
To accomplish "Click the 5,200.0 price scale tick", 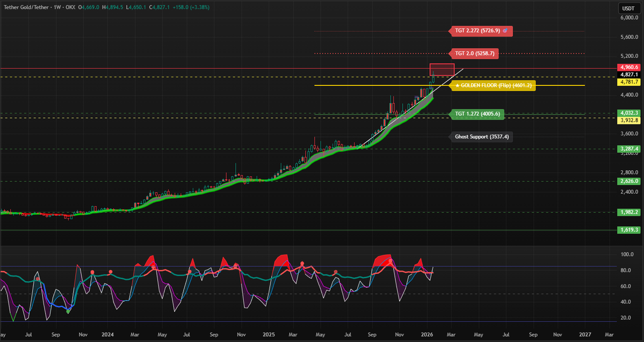I will [629, 56].
